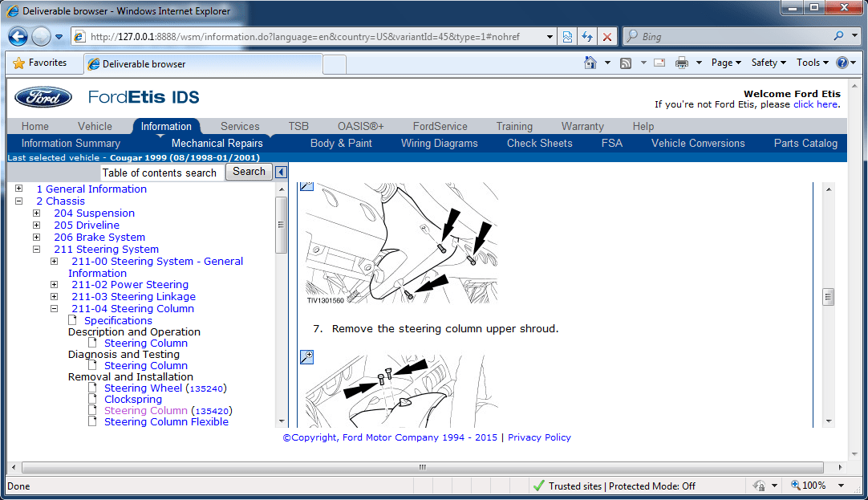Viewport: 868px width, 500px height.
Task: Click the Refresh page icon
Action: point(586,37)
